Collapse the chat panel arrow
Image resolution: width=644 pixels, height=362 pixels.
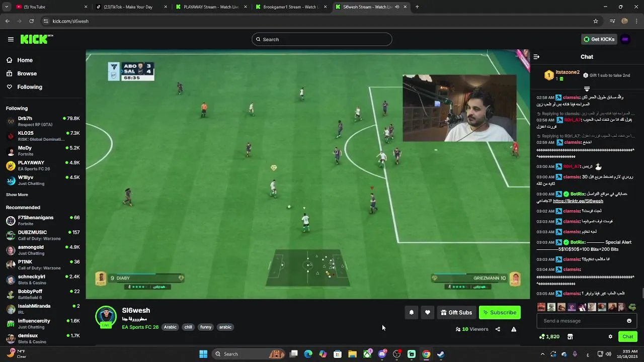pos(536,57)
